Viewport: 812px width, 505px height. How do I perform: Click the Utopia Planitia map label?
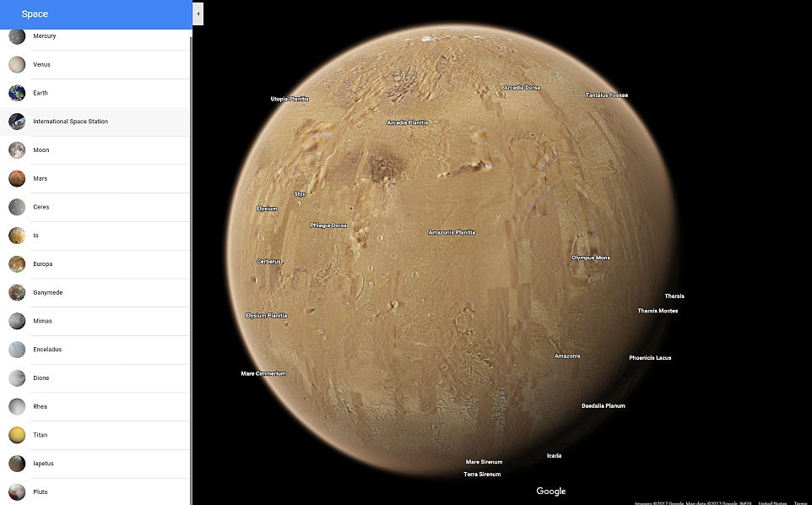[x=290, y=99]
